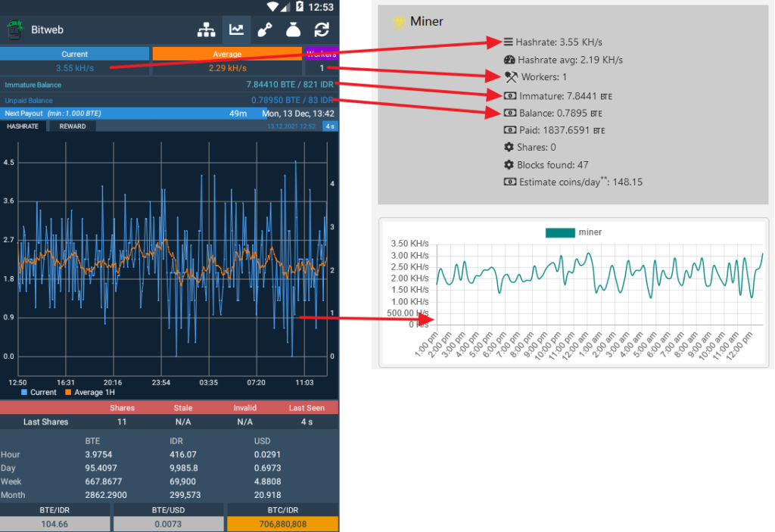
Task: Tap the BTE/USD rate value 0.0073
Action: coord(168,524)
